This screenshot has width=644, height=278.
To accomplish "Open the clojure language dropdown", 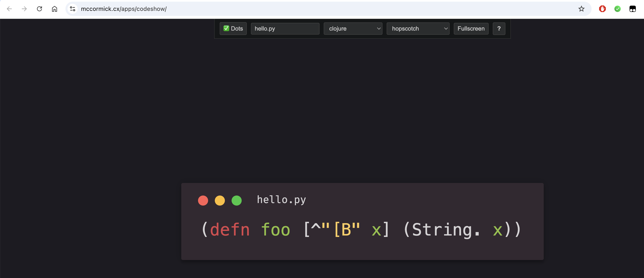I will point(353,29).
